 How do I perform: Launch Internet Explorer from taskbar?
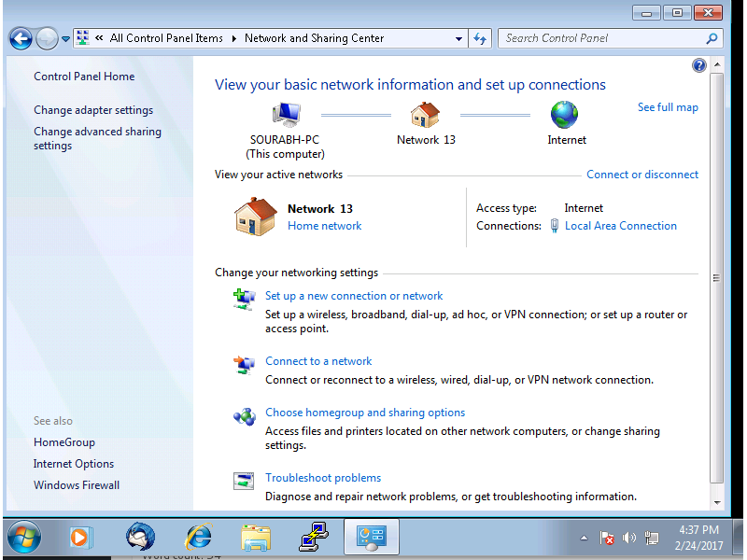[198, 538]
